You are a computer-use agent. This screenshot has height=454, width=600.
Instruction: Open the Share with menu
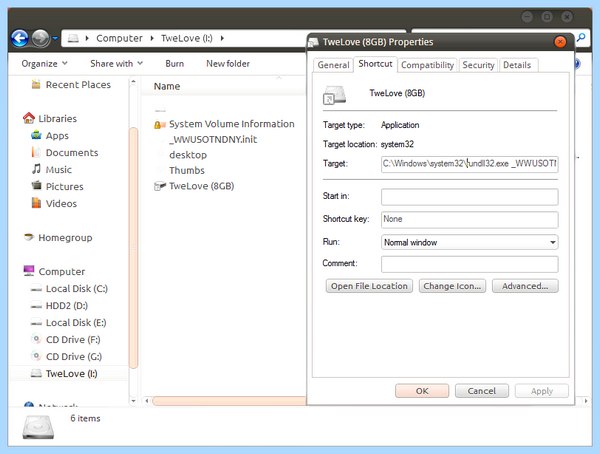pyautogui.click(x=116, y=64)
